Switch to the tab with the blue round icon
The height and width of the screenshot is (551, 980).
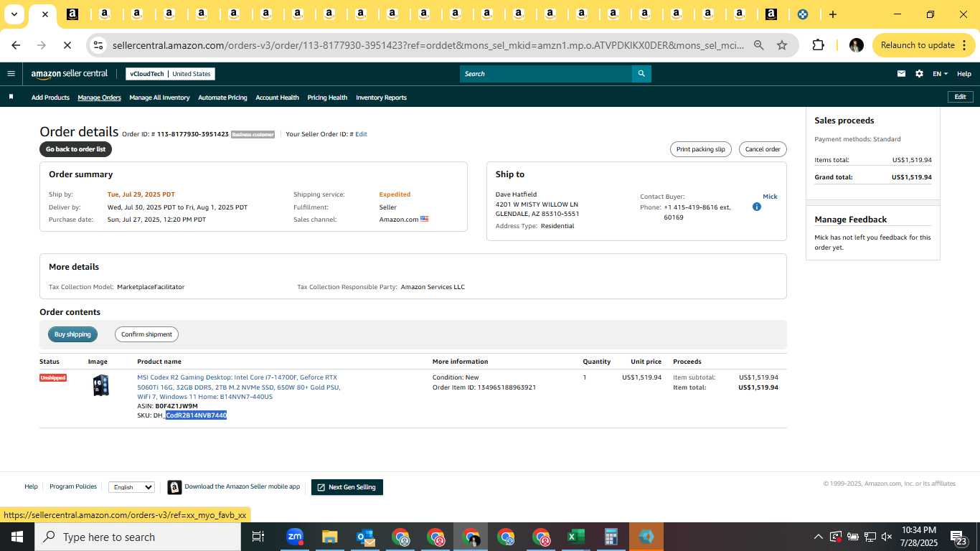coord(803,14)
